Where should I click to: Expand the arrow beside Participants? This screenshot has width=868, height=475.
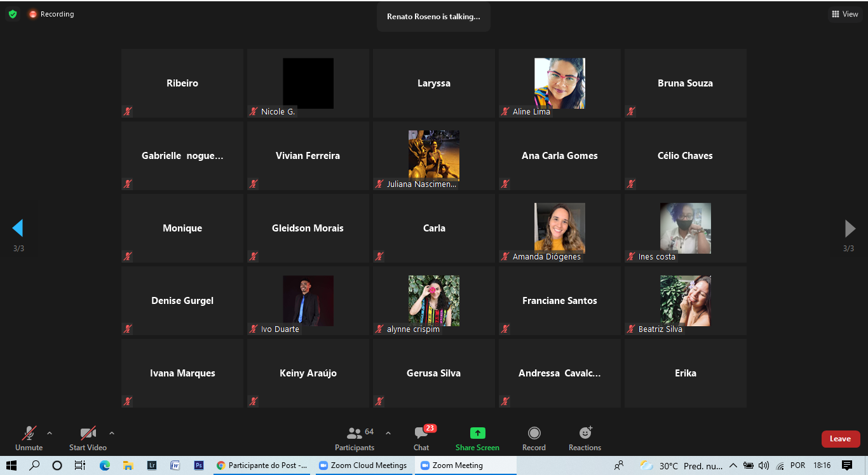pos(388,433)
